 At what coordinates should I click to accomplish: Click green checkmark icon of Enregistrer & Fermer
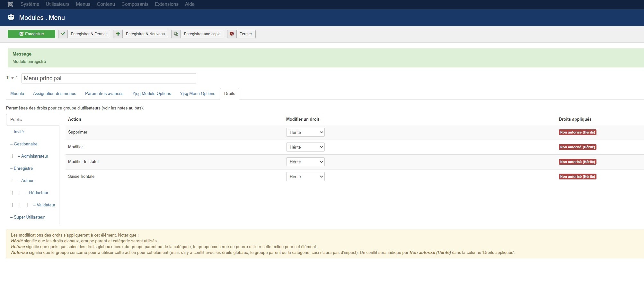pyautogui.click(x=63, y=34)
